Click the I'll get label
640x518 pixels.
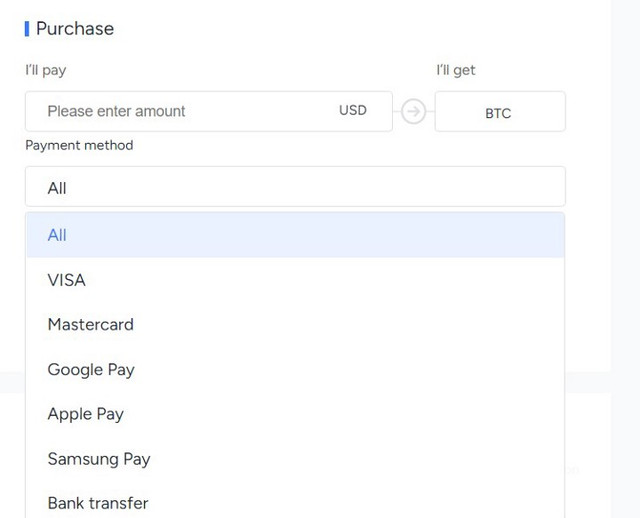pyautogui.click(x=456, y=70)
